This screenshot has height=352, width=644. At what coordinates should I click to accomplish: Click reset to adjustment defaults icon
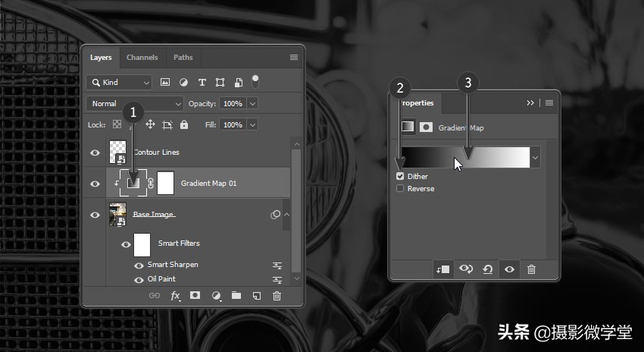487,269
